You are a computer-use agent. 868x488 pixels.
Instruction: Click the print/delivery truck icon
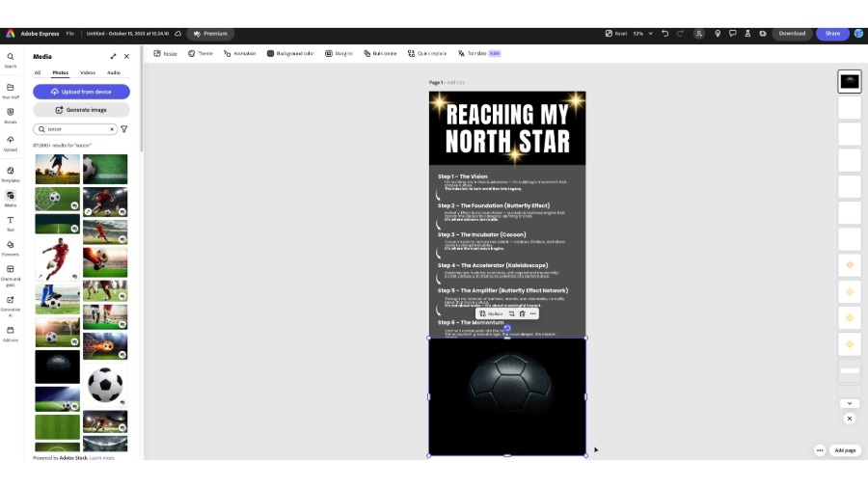[x=763, y=34]
